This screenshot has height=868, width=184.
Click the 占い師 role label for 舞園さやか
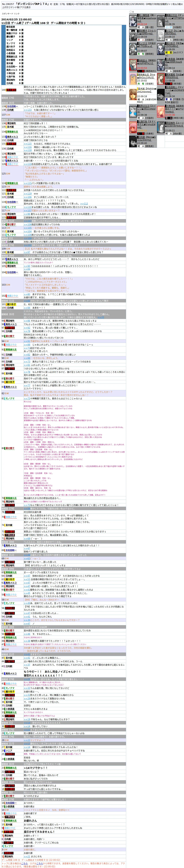click(168, 27)
